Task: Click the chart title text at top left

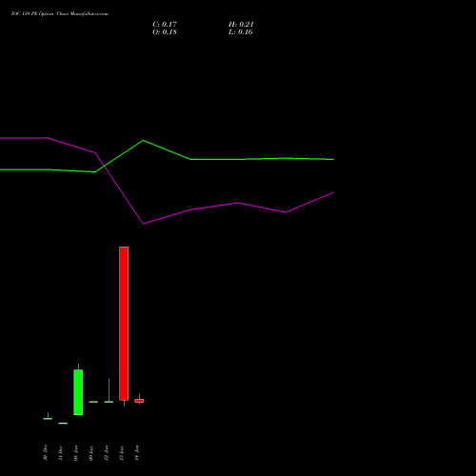Action: (60, 14)
